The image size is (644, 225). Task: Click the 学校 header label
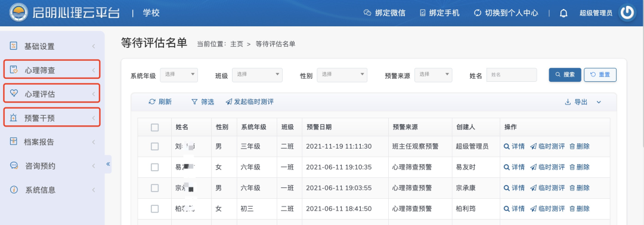(151, 13)
